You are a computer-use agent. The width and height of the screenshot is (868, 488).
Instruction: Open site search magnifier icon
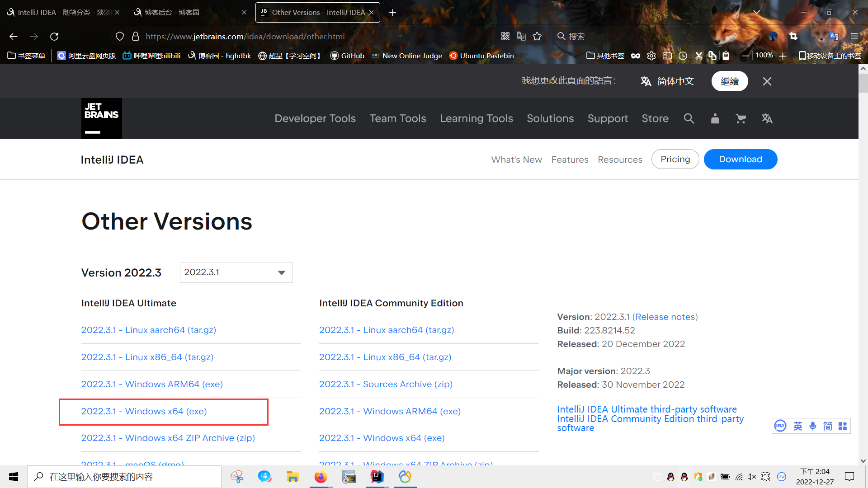tap(689, 118)
